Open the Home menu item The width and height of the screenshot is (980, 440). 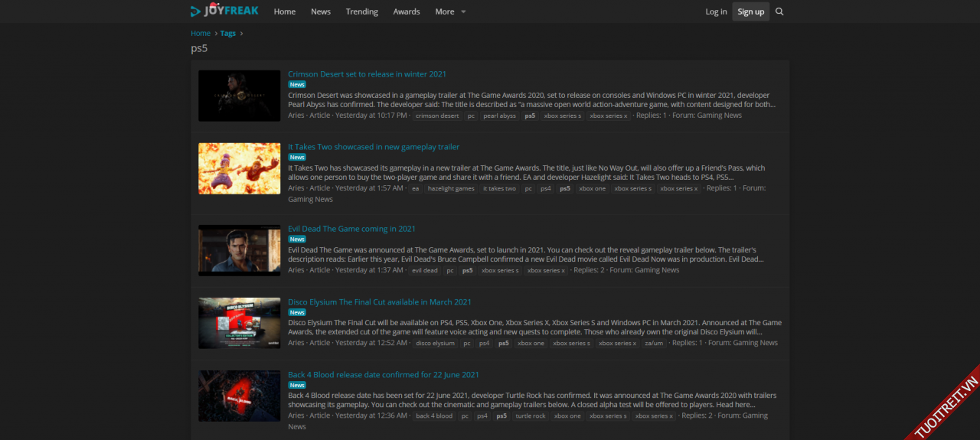pyautogui.click(x=285, y=11)
